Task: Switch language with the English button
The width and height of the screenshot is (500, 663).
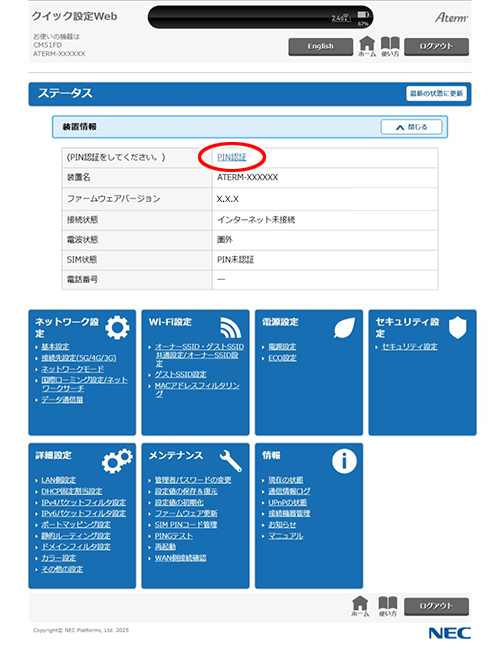Action: pyautogui.click(x=320, y=47)
